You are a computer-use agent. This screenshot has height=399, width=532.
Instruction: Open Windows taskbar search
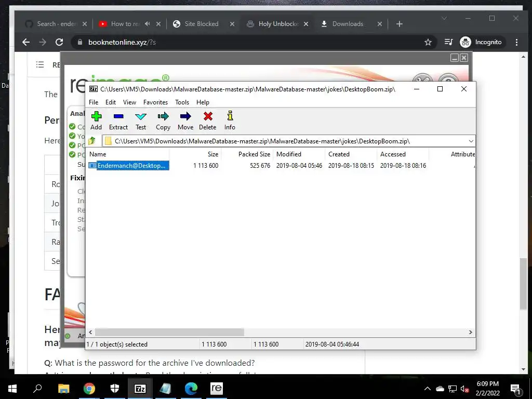(x=37, y=389)
